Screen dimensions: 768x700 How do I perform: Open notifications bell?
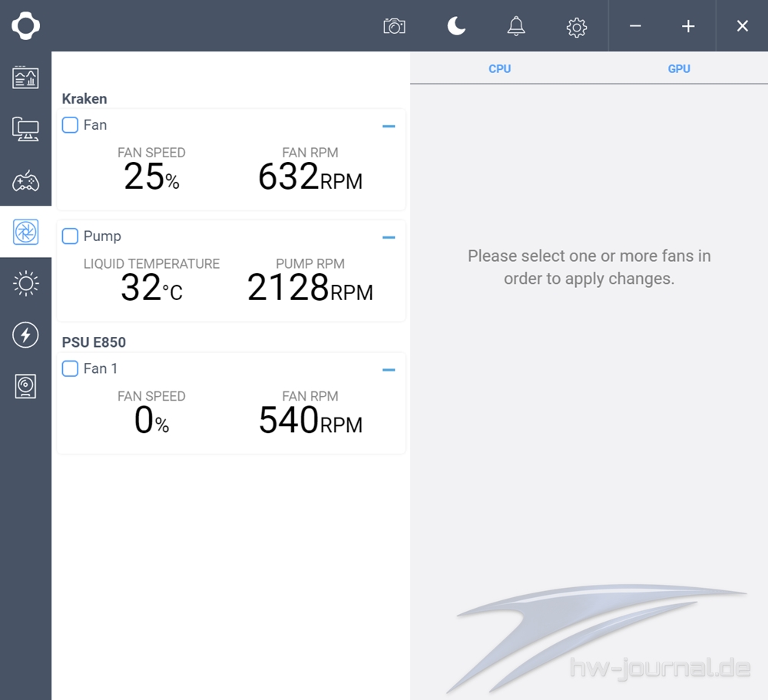tap(516, 26)
